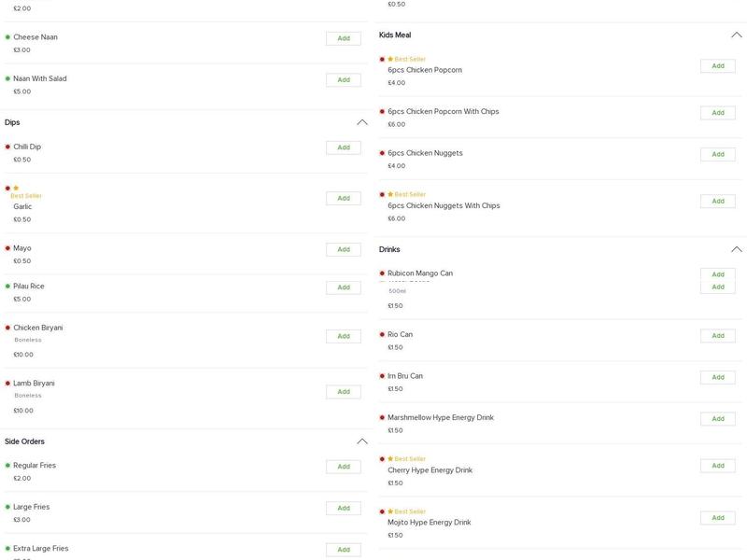Viewport: 747px width, 560px height.
Task: Open the Mojito Hype Energy Drink item
Action: [x=430, y=523]
